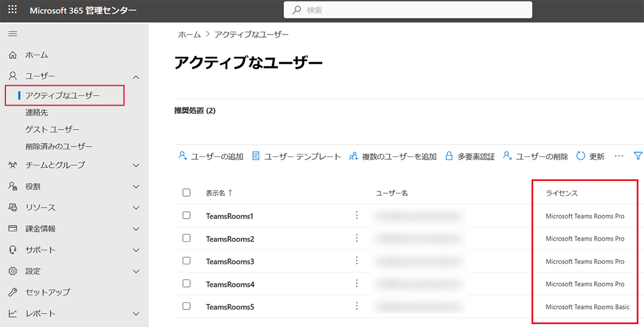
Task: Click the Resources icon in sidebar
Action: [13, 207]
